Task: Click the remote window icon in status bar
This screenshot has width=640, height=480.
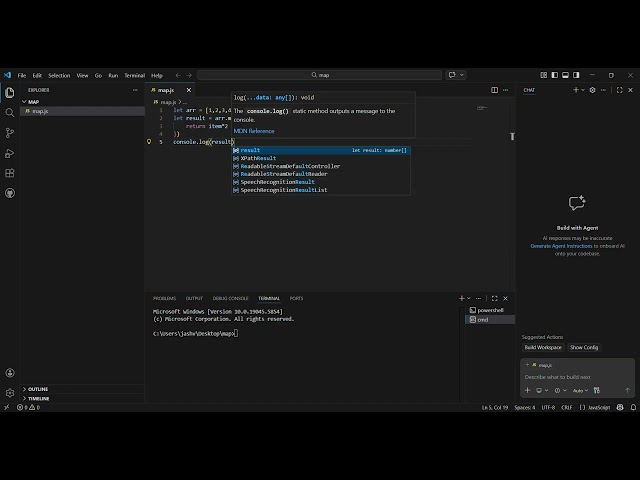Action: [7, 407]
